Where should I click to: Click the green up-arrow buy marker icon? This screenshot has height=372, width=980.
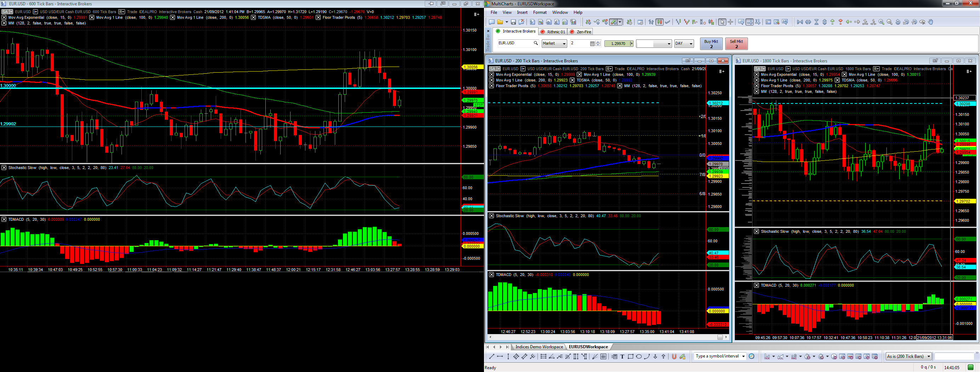(x=832, y=22)
